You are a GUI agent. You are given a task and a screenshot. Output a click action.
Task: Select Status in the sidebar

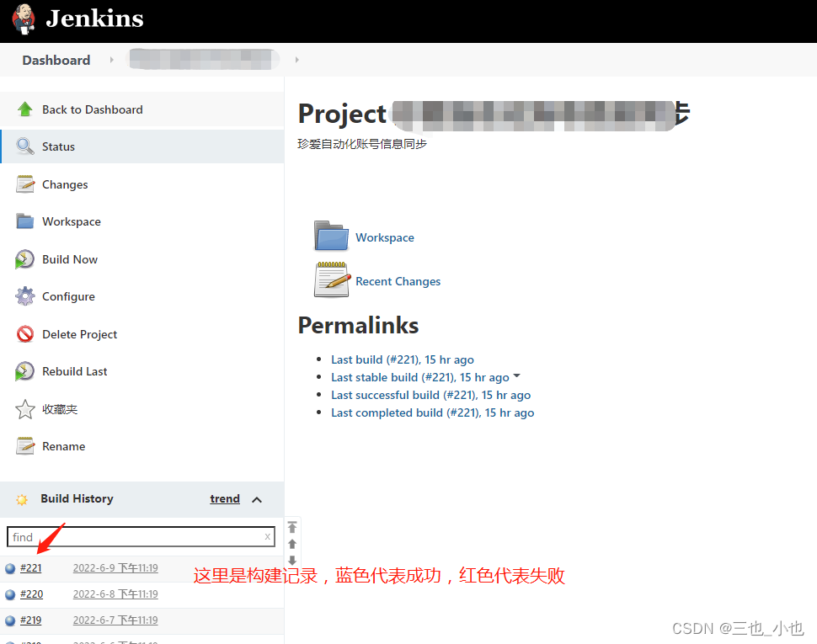(x=58, y=146)
